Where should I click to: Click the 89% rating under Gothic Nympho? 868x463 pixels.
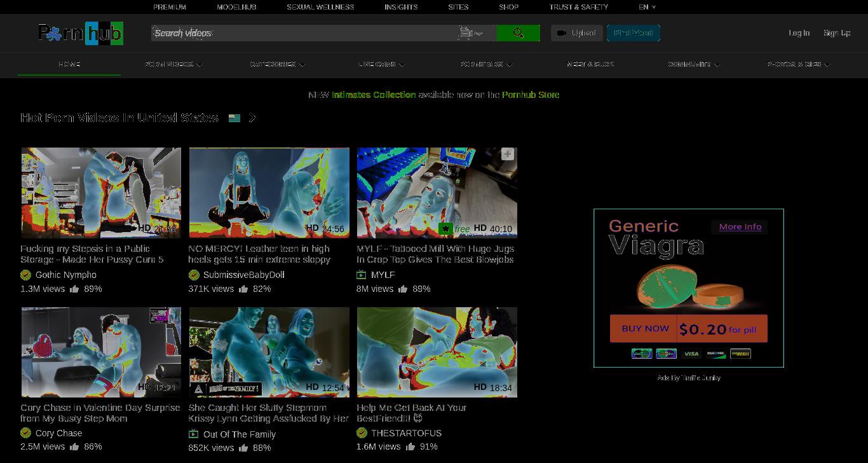(93, 289)
